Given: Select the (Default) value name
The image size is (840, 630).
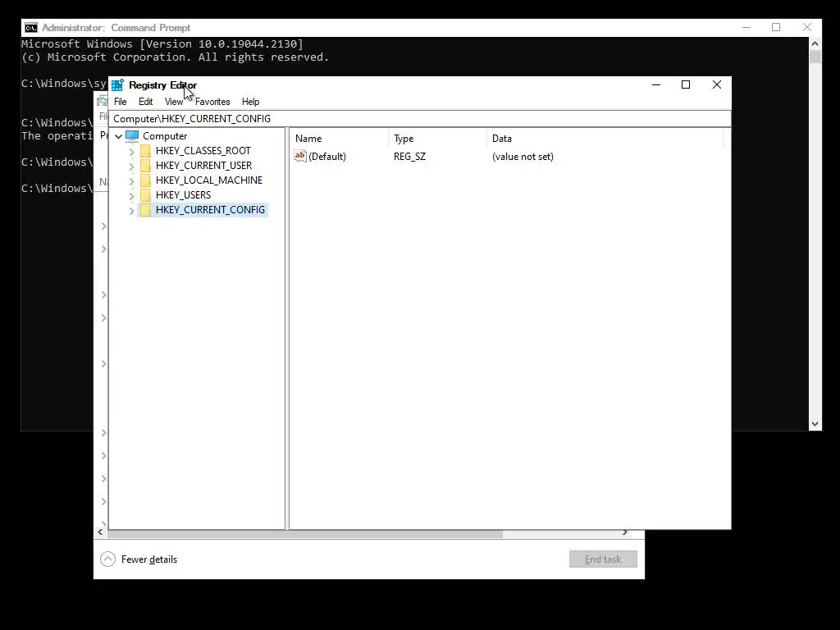Looking at the screenshot, I should click(x=327, y=157).
